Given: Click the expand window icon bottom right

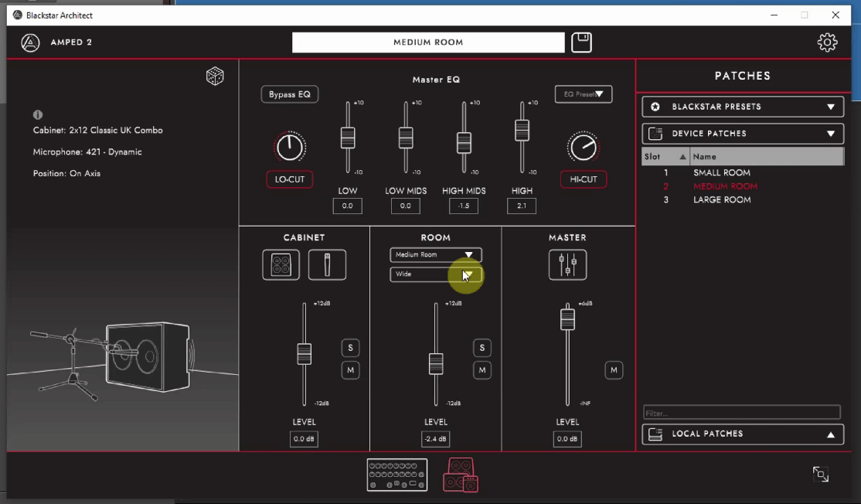Looking at the screenshot, I should pyautogui.click(x=821, y=475).
